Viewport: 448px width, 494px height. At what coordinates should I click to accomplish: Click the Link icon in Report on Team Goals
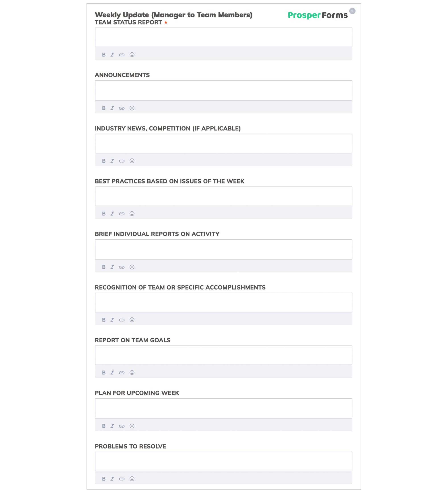pos(122,373)
